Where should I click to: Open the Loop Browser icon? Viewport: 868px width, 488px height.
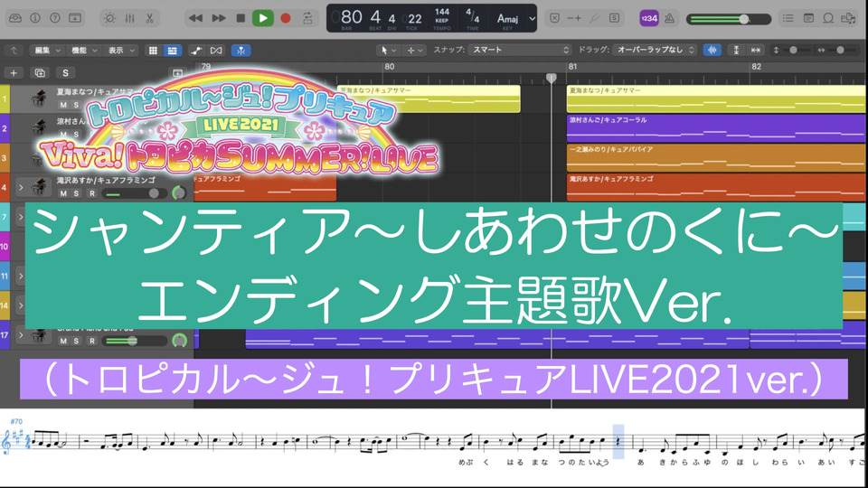click(x=828, y=18)
